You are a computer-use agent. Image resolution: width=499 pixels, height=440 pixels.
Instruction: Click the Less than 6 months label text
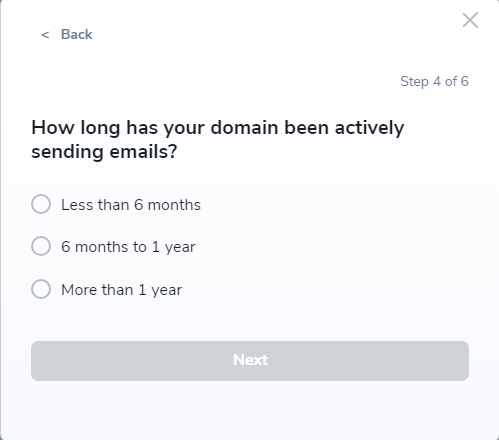click(x=131, y=205)
